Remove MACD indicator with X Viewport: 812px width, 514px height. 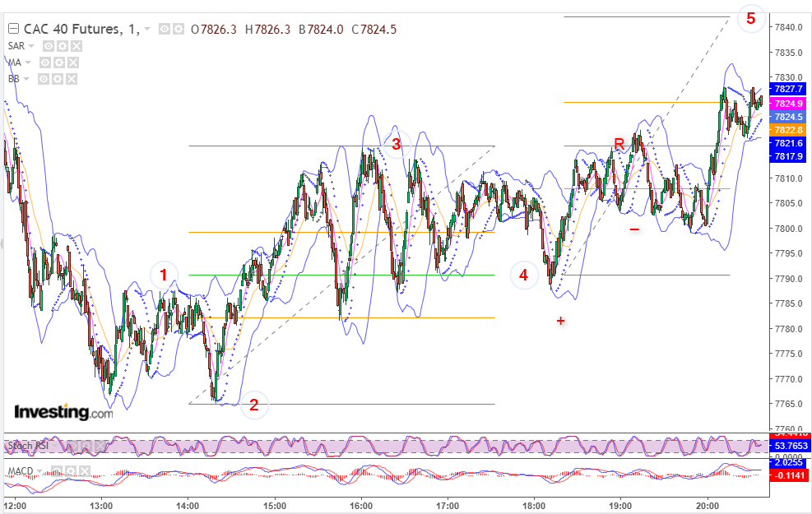point(84,471)
